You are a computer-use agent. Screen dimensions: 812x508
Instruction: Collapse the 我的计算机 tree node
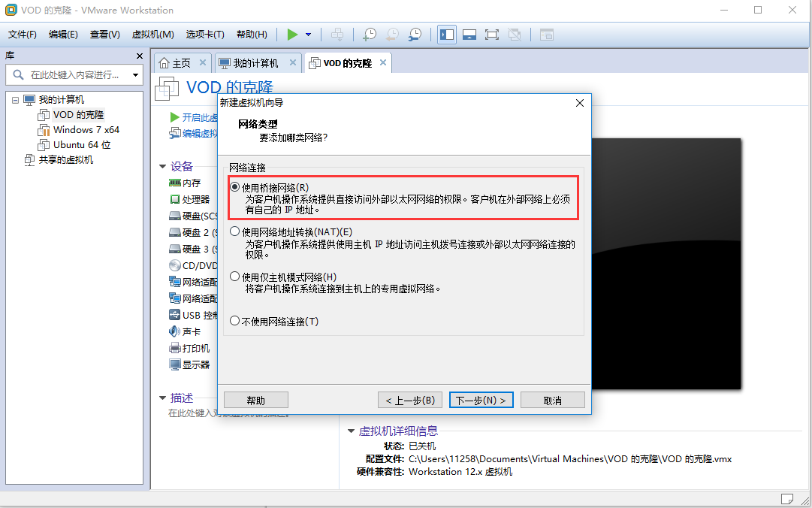point(15,100)
